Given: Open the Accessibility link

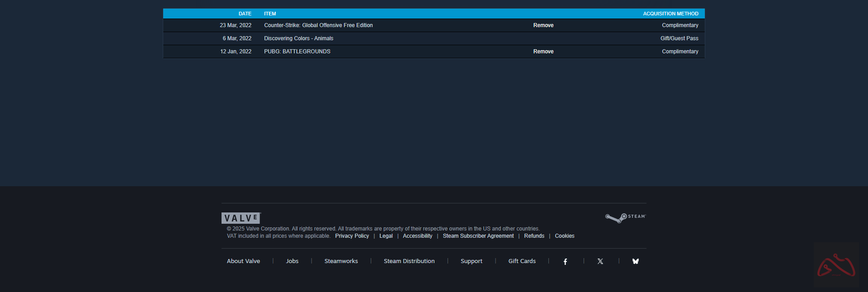Looking at the screenshot, I should (417, 236).
